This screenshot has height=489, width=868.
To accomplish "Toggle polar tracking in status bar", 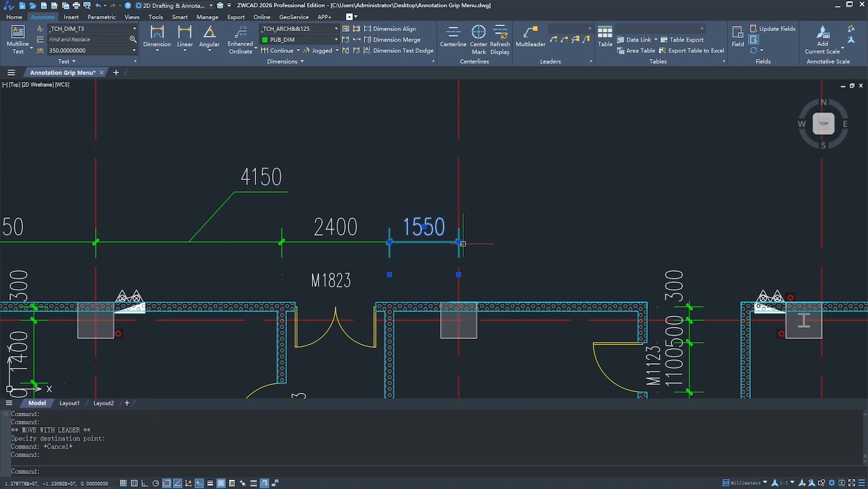I will pyautogui.click(x=156, y=483).
